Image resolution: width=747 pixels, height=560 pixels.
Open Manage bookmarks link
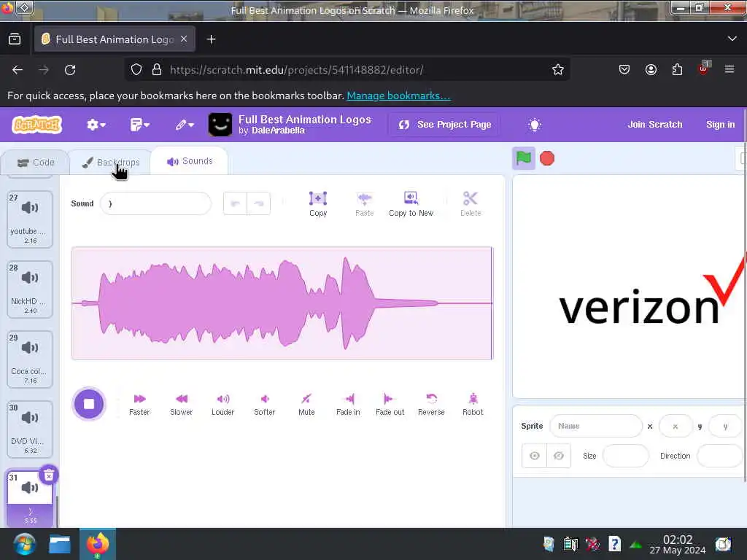pos(398,96)
